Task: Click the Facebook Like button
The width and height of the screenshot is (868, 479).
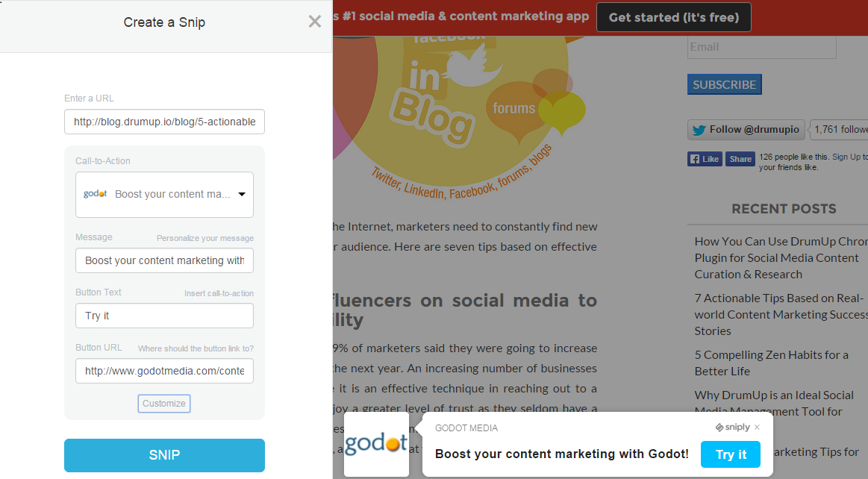Action: [x=705, y=160]
